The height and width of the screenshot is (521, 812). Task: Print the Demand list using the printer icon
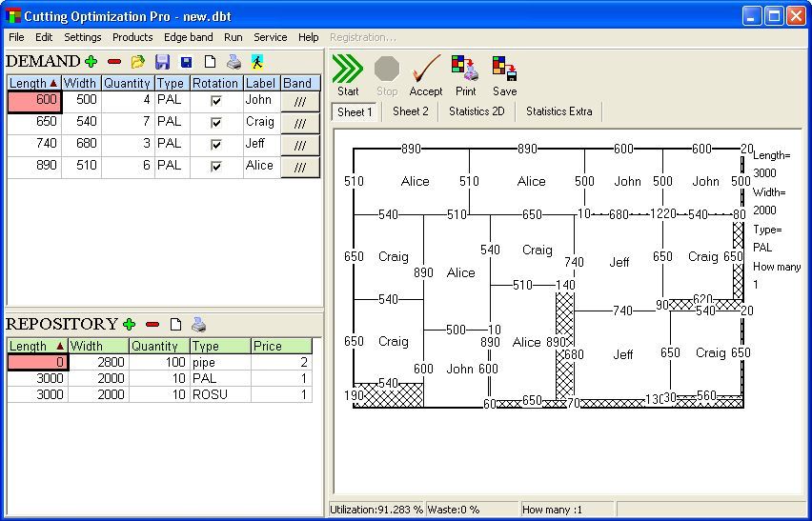pos(233,62)
